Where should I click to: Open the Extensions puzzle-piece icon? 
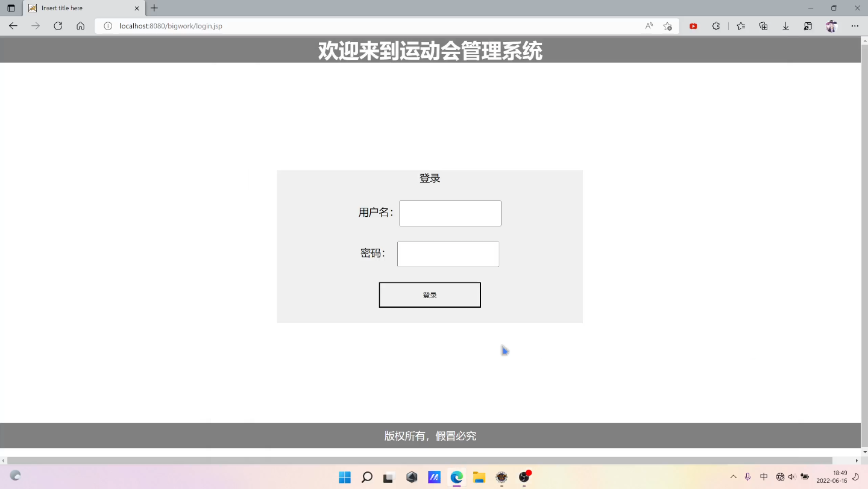pyautogui.click(x=716, y=26)
